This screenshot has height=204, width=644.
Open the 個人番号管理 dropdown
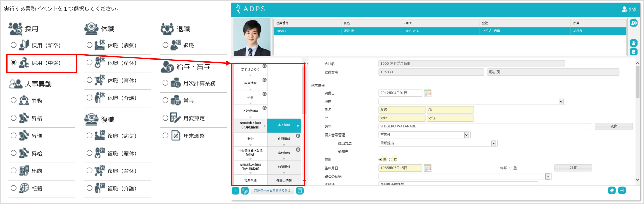pyautogui.click(x=466, y=135)
